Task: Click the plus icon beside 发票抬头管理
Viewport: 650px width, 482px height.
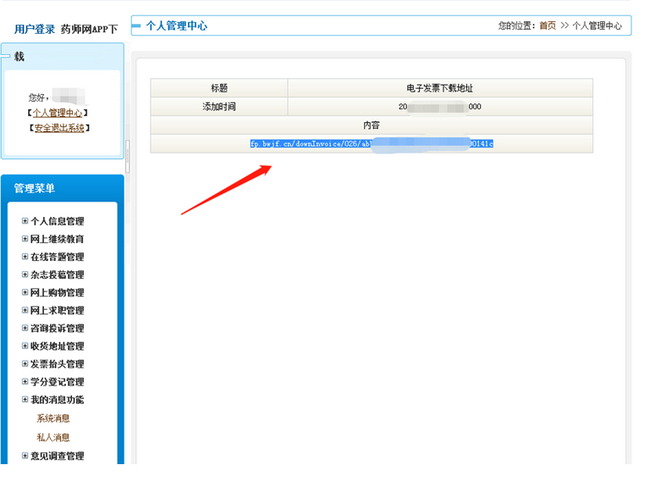Action: (25, 364)
